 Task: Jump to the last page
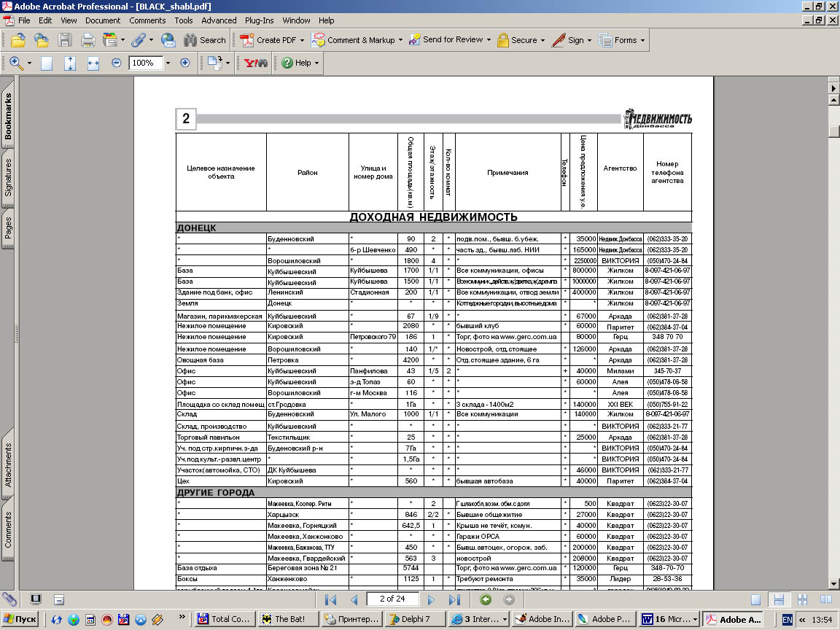[x=454, y=600]
